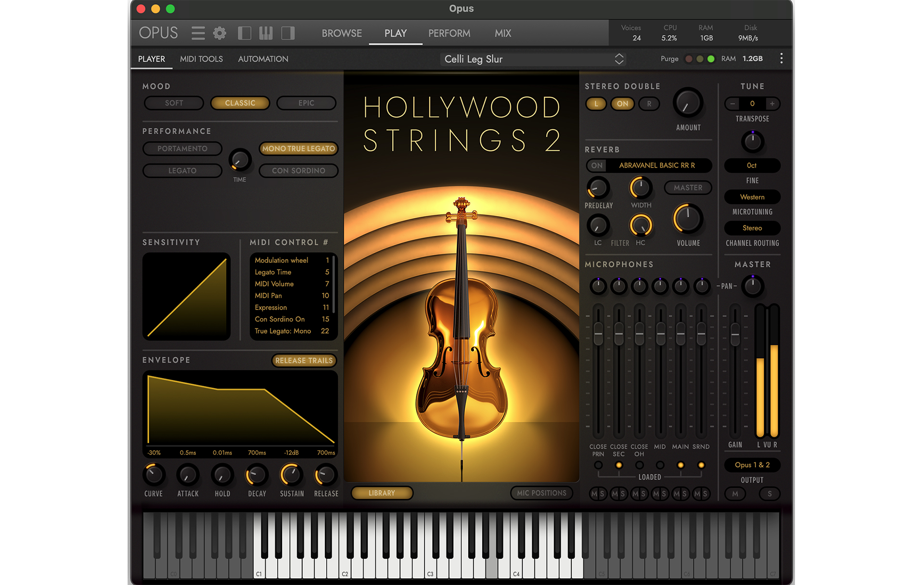Open the MIDI Tools tab
This screenshot has height=585, width=924.
(x=201, y=59)
